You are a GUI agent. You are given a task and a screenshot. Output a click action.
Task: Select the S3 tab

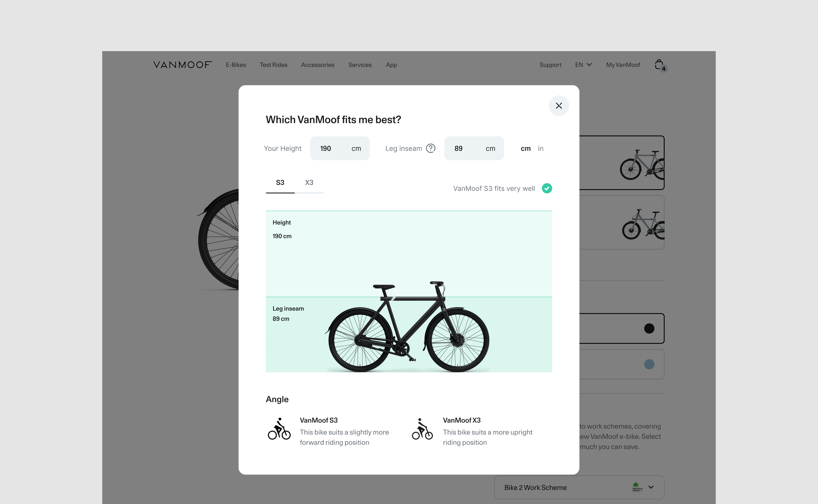point(280,183)
